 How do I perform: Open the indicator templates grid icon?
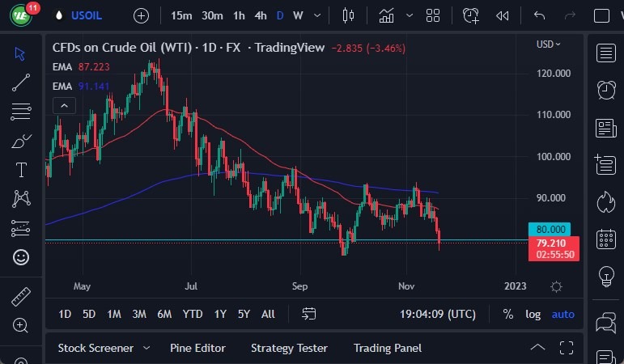[x=433, y=15]
